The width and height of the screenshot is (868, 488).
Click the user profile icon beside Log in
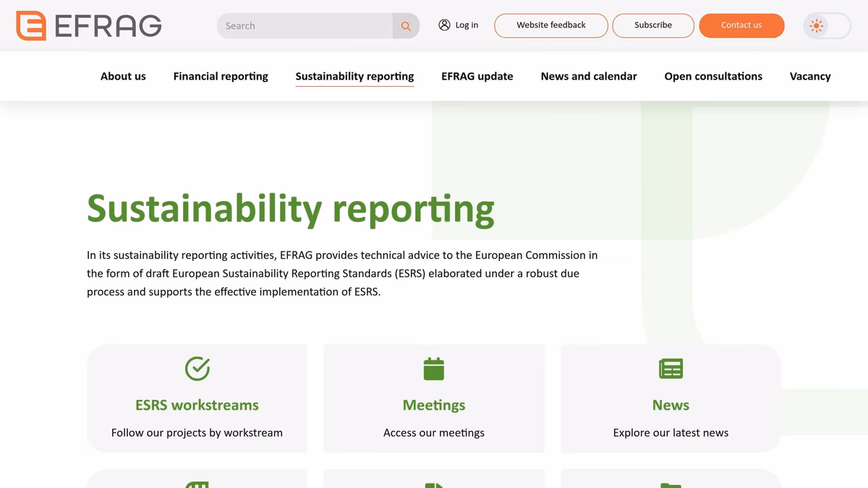444,25
